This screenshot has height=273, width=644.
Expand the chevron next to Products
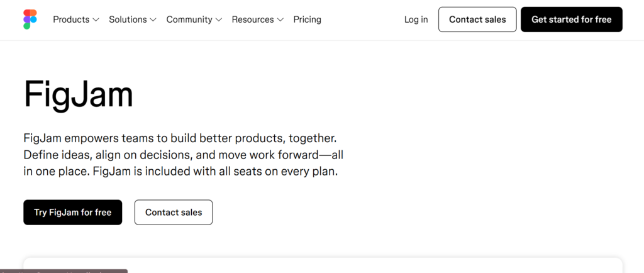point(96,20)
